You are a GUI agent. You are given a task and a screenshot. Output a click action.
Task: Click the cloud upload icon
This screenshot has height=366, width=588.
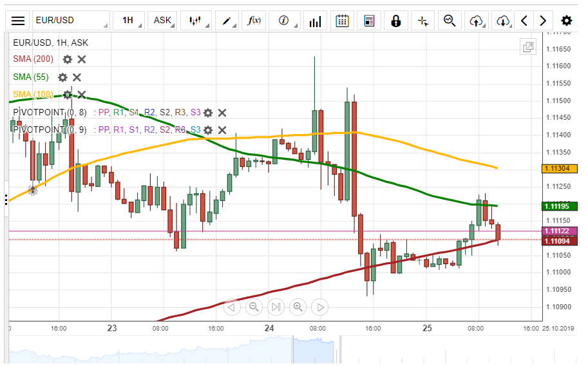[x=477, y=20]
